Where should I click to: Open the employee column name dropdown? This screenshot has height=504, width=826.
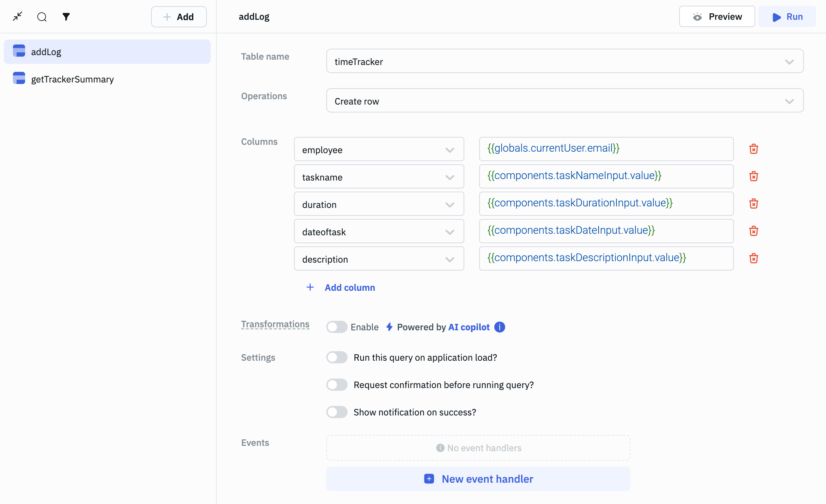378,149
